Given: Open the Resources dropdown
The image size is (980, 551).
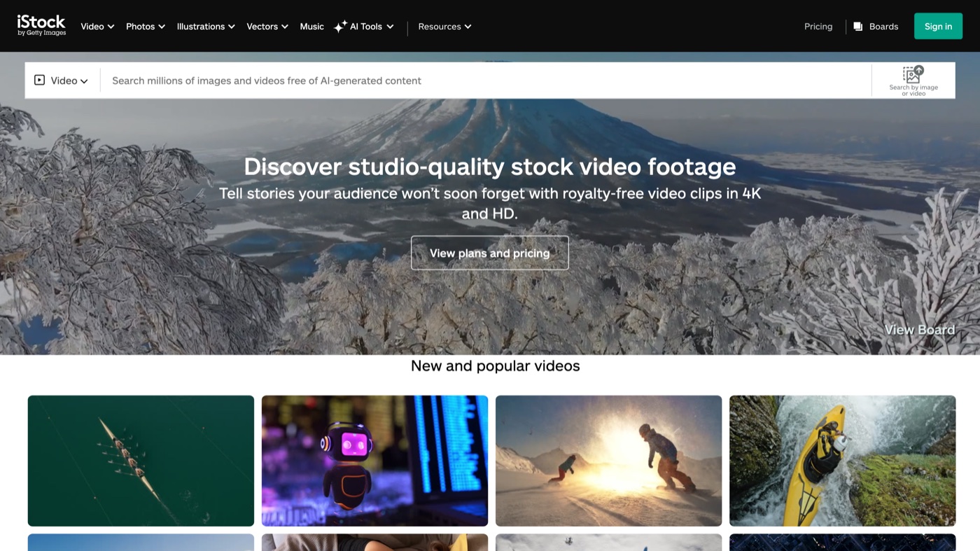Looking at the screenshot, I should 444,27.
